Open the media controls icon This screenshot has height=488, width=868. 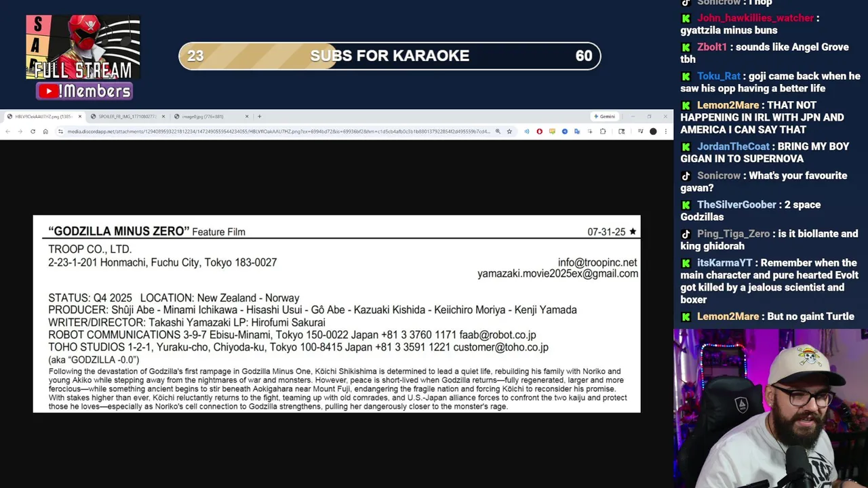641,131
